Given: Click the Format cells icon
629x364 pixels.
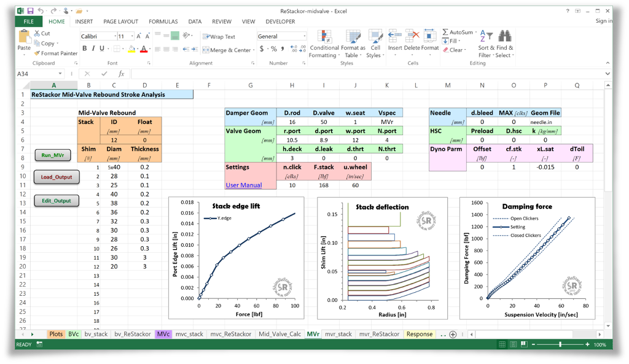Looking at the screenshot, I should [x=429, y=36].
